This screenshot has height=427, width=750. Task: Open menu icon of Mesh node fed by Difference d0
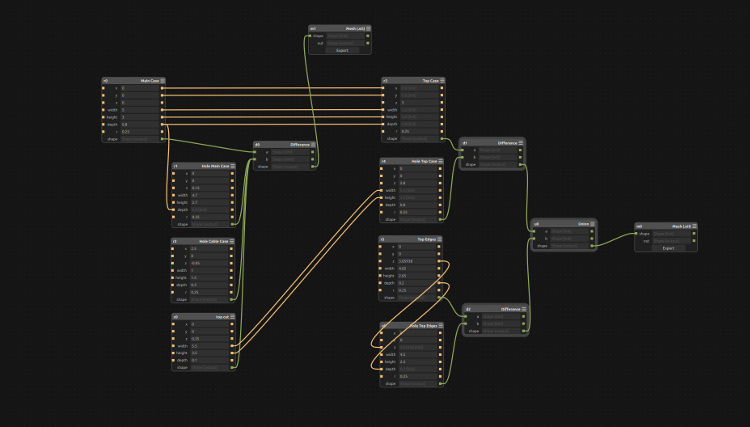point(368,29)
